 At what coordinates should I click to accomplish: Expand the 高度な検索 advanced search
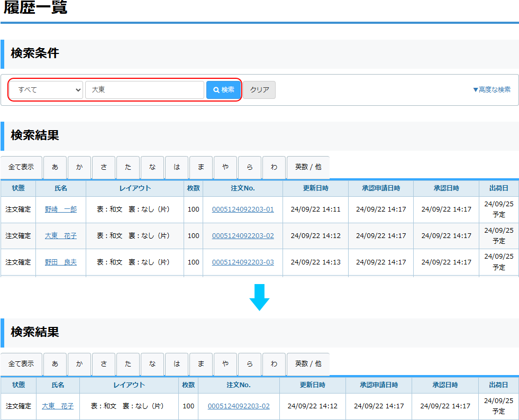click(x=491, y=90)
